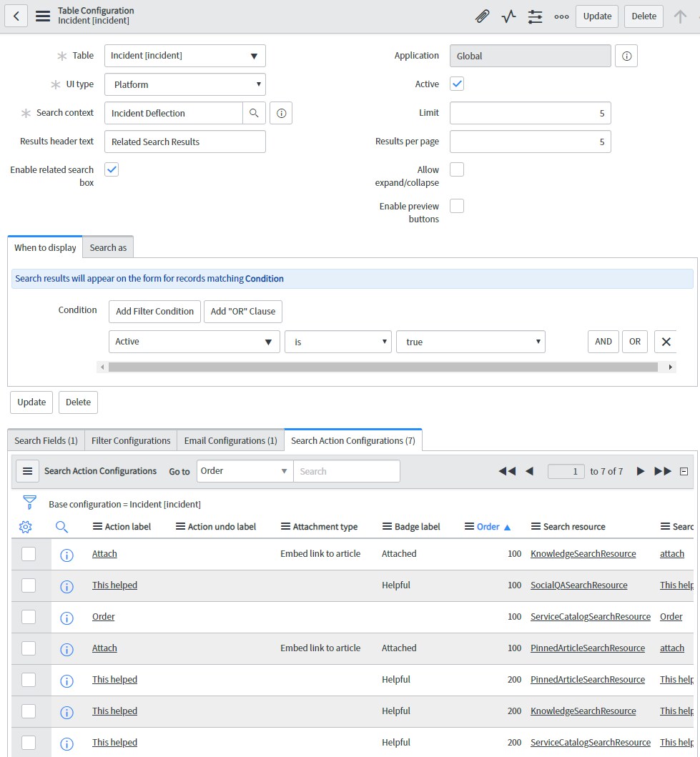Image resolution: width=700 pixels, height=757 pixels.
Task: Open the info icon beside the Attach row
Action: (x=66, y=553)
